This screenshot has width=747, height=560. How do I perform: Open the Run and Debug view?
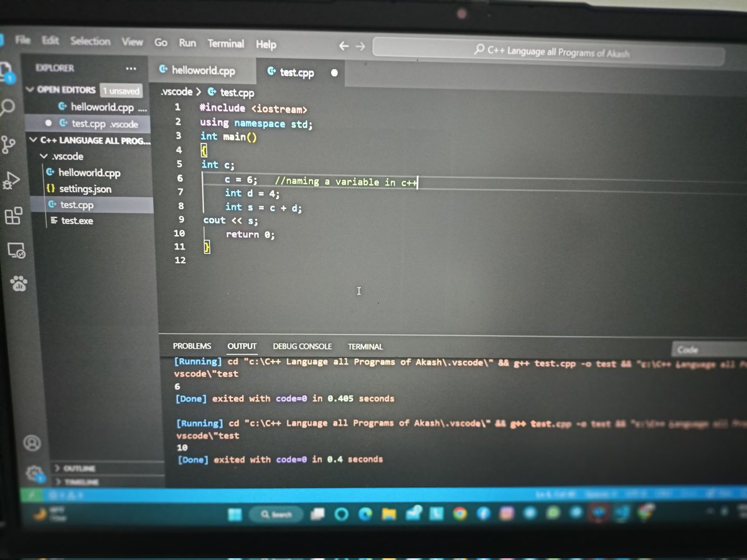(11, 182)
